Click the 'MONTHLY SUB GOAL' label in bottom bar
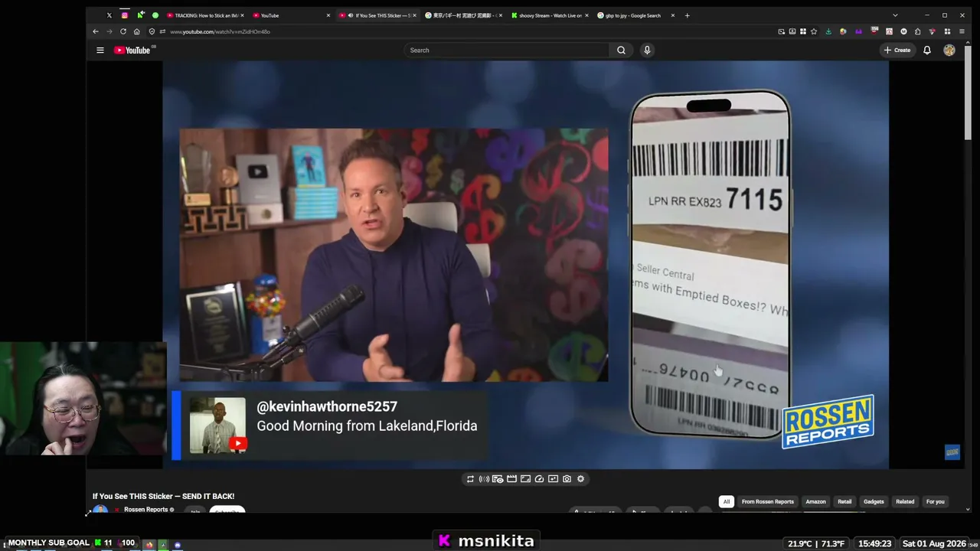This screenshot has width=980, height=551. tap(48, 543)
